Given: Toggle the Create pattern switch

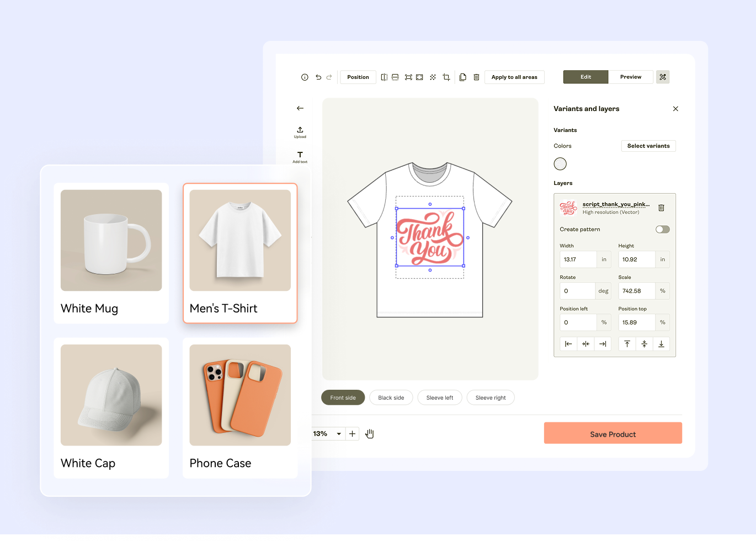Looking at the screenshot, I should click(x=663, y=230).
